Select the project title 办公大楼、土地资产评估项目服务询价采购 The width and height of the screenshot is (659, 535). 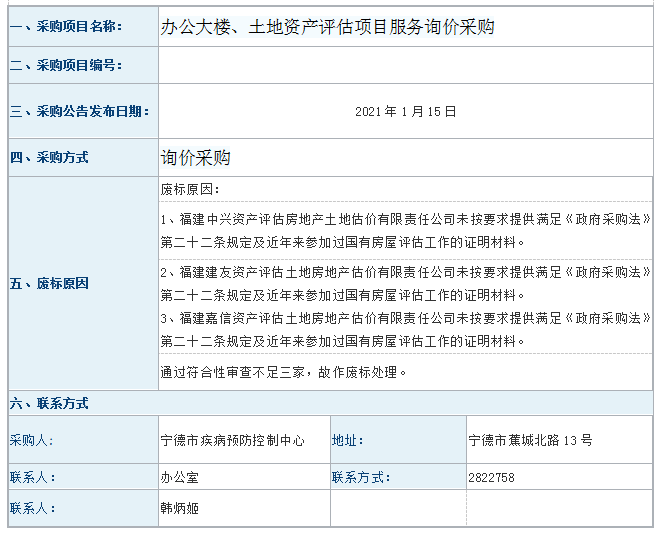[327, 27]
